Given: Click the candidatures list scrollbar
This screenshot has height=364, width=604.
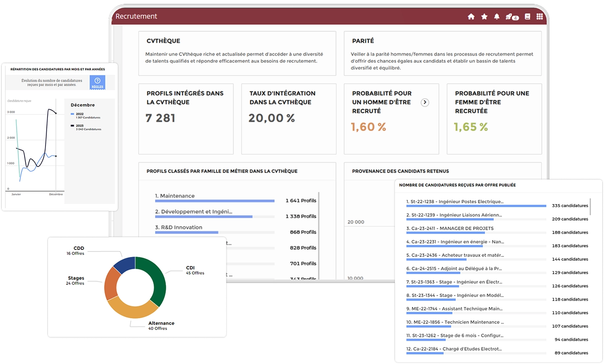Looking at the screenshot, I should 590,207.
